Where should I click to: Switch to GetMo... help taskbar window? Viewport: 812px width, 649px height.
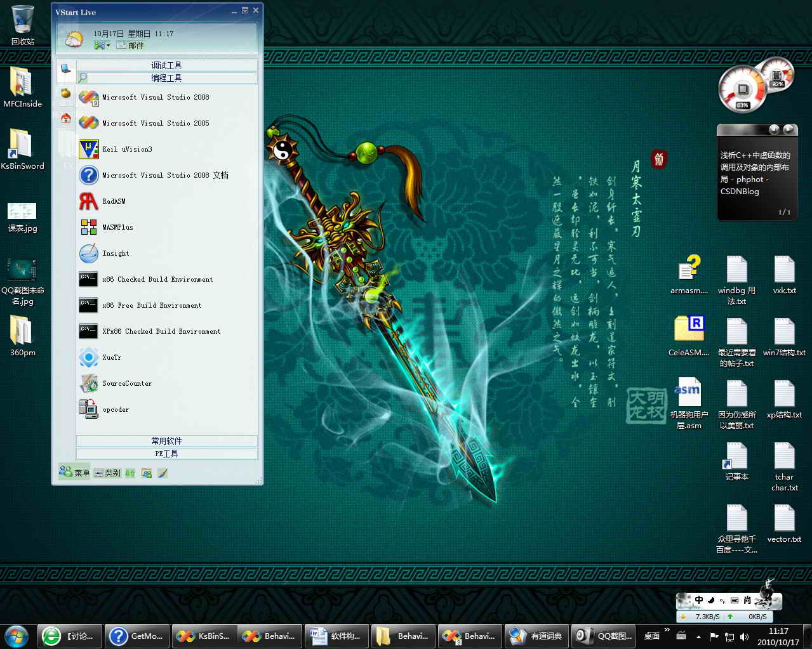pyautogui.click(x=137, y=636)
